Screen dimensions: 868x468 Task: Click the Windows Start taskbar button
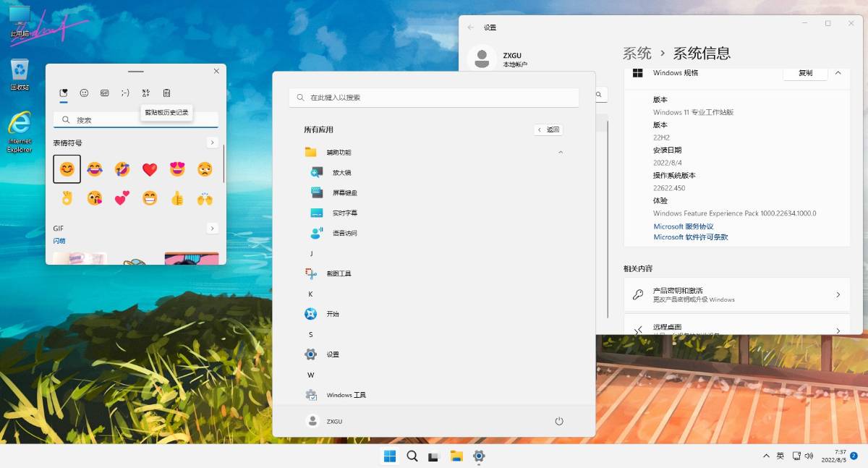(x=390, y=456)
